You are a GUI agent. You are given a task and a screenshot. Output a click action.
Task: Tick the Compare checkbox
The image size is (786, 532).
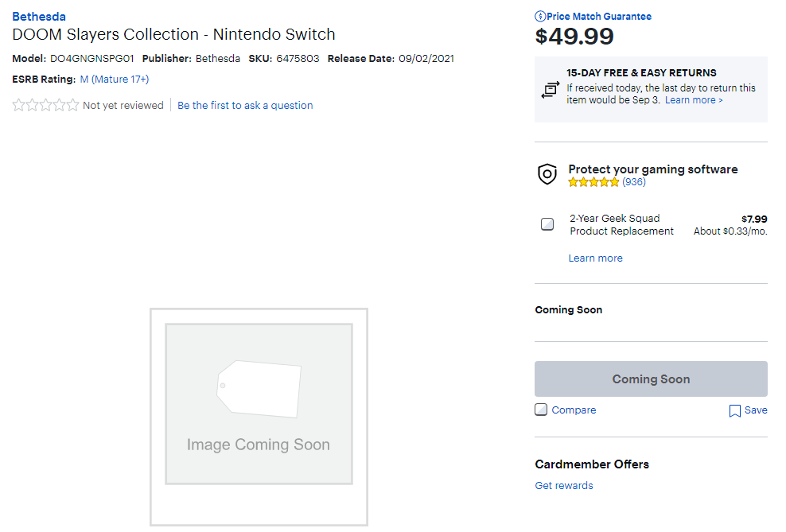541,410
